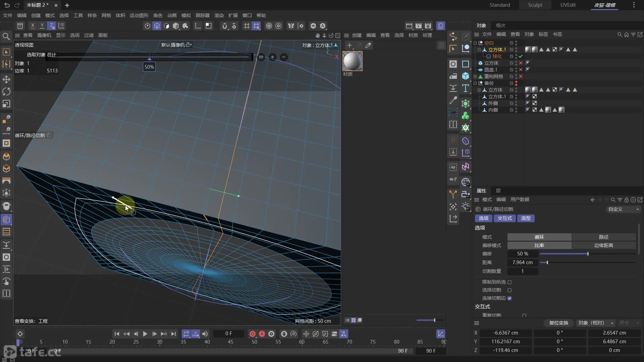644x362 pixels.
Task: Click the 交互式 section button
Action: tap(504, 218)
